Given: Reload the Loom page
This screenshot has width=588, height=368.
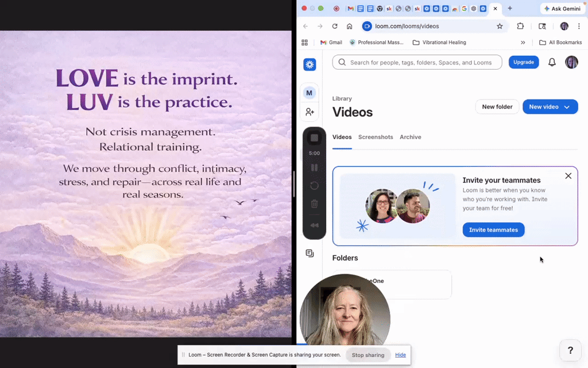Looking at the screenshot, I should [335, 26].
